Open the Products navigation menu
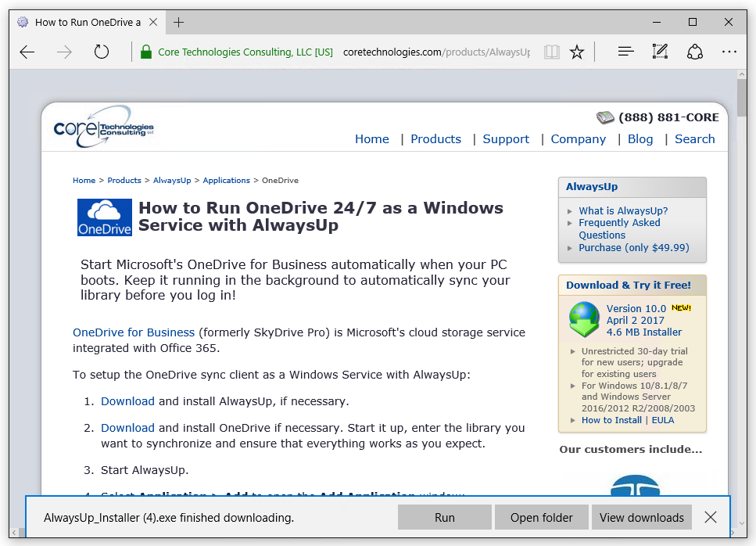Image resolution: width=756 pixels, height=546 pixels. [436, 139]
